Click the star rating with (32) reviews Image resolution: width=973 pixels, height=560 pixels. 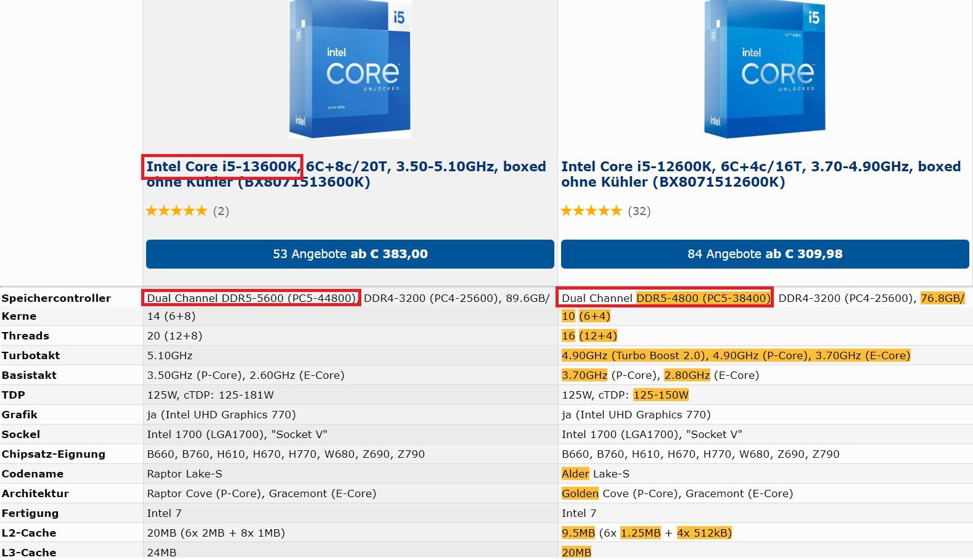(606, 211)
